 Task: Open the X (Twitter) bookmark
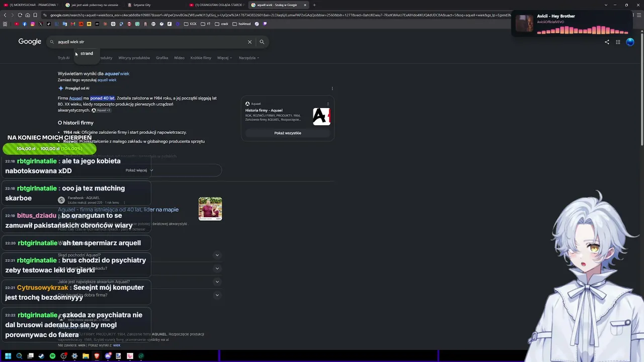pyautogui.click(x=41, y=24)
